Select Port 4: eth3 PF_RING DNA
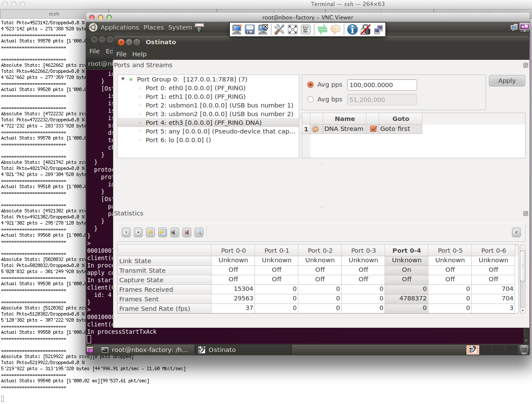This screenshot has width=532, height=404. [x=204, y=123]
